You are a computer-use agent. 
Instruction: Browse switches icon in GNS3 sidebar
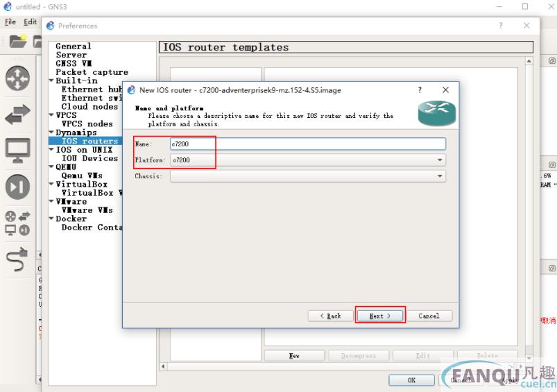pyautogui.click(x=17, y=114)
